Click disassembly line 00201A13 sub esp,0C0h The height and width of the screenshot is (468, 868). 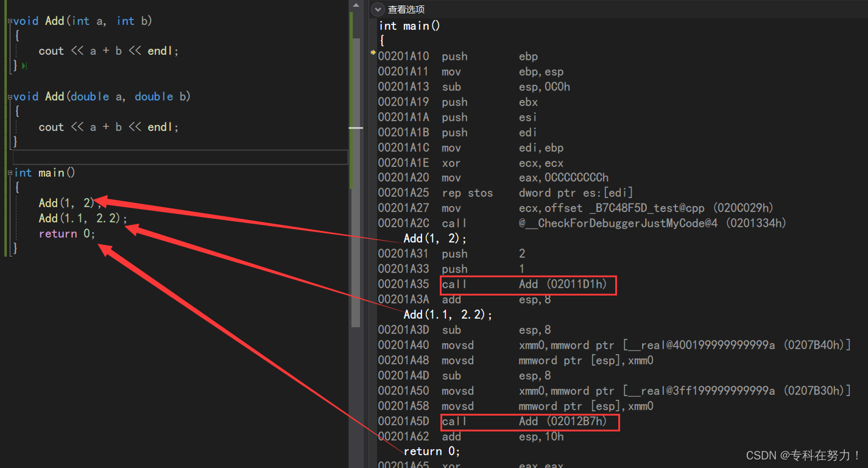474,87
